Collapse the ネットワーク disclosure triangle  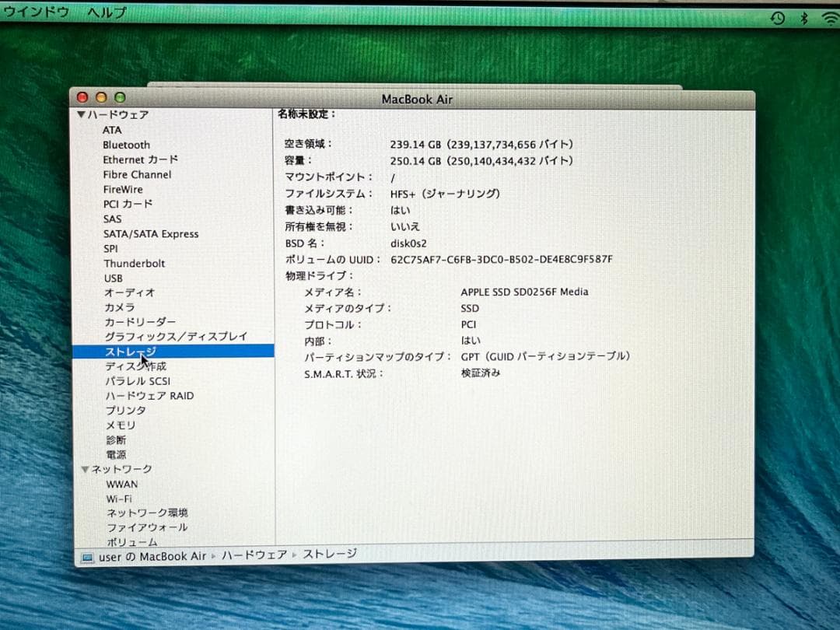coord(86,469)
